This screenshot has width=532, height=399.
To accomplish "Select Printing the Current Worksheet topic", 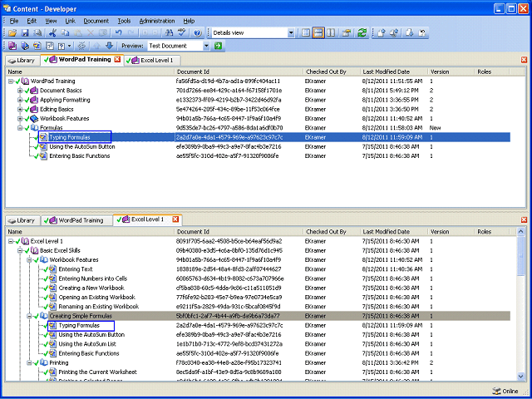I will (x=98, y=372).
